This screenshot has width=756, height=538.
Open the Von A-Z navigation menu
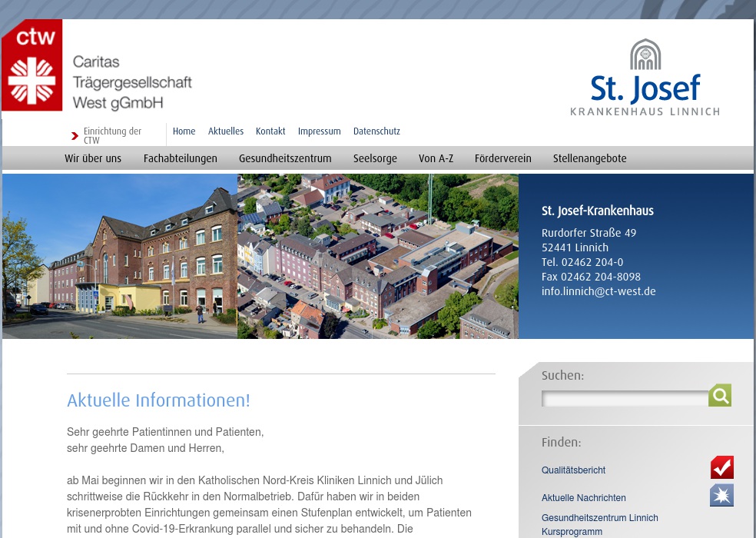point(436,158)
